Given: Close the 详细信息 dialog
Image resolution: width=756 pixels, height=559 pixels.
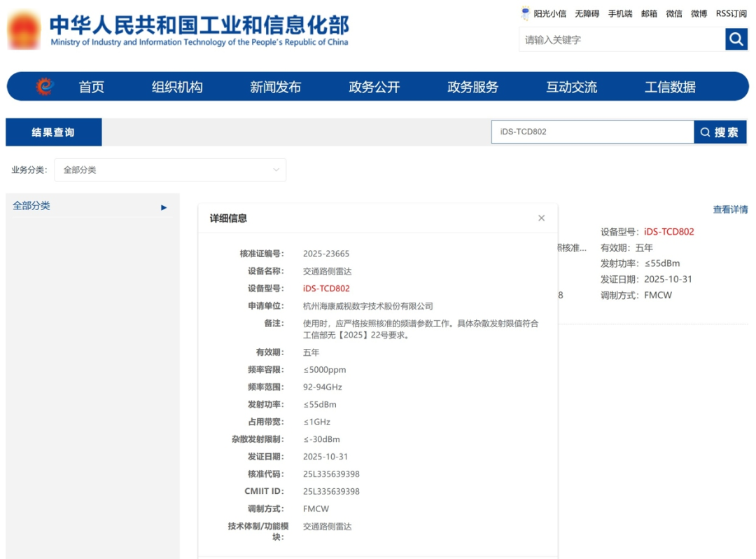Looking at the screenshot, I should (541, 219).
